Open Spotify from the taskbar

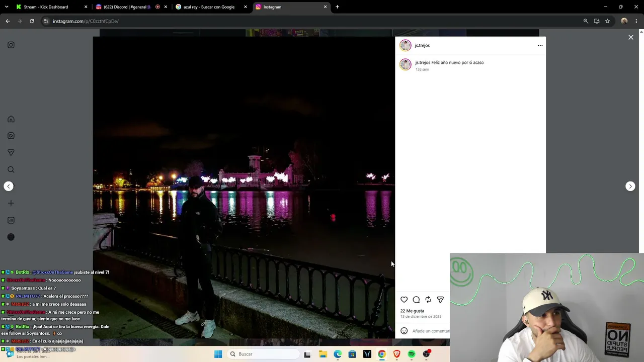click(412, 354)
